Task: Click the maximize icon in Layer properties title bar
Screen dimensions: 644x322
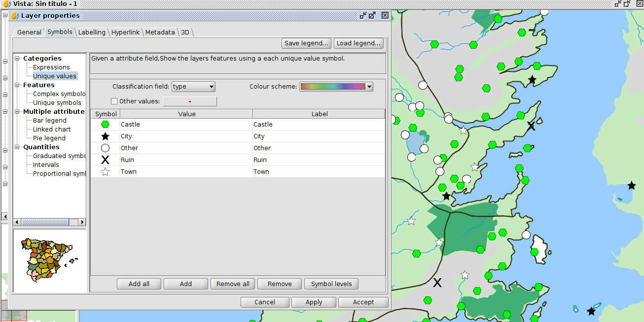Action: (x=372, y=15)
